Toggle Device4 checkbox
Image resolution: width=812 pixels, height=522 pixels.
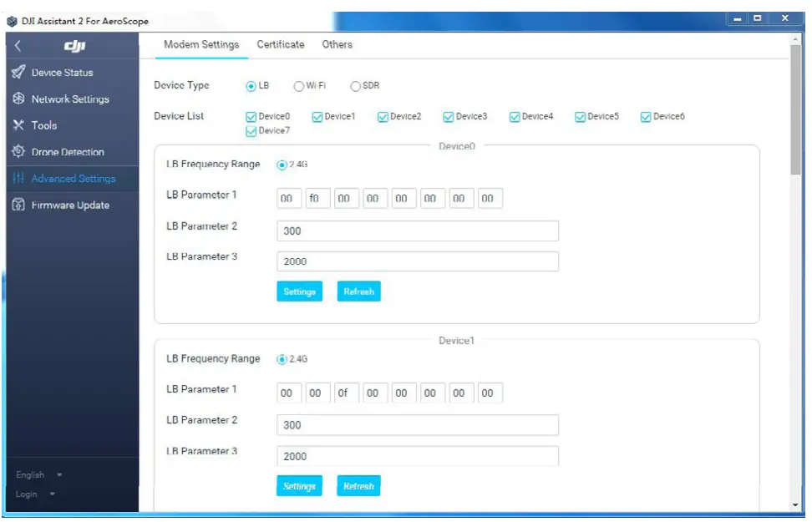click(515, 117)
